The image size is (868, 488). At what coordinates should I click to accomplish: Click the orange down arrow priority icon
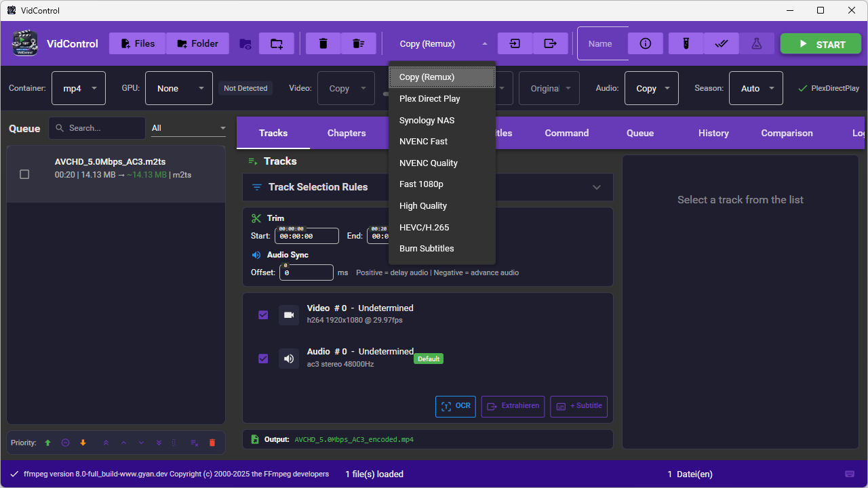(x=83, y=443)
